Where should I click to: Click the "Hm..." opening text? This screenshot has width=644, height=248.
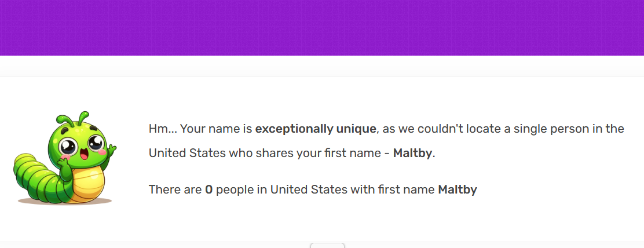tap(163, 129)
